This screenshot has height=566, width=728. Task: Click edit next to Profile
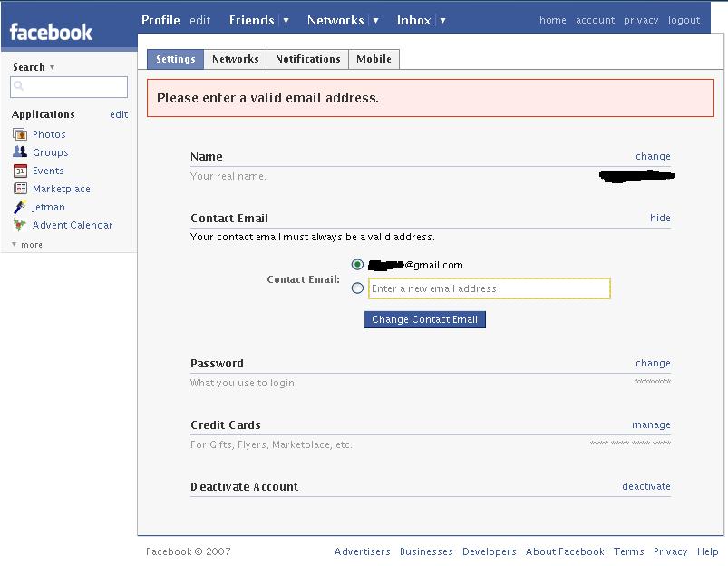click(x=200, y=21)
